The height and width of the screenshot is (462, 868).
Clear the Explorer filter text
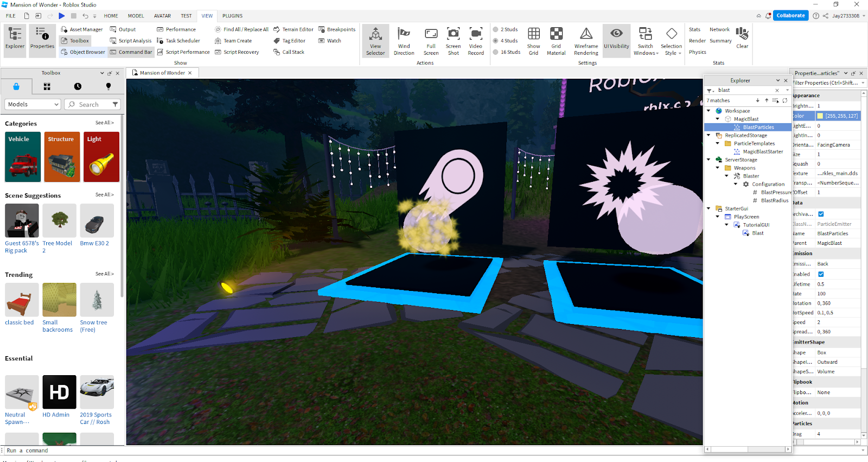(777, 90)
